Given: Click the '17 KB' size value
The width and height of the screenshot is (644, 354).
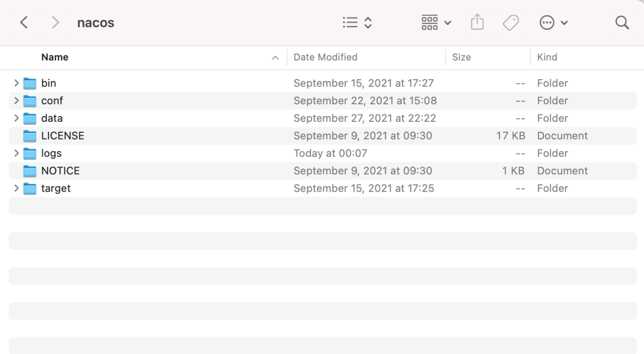Looking at the screenshot, I should click(511, 136).
